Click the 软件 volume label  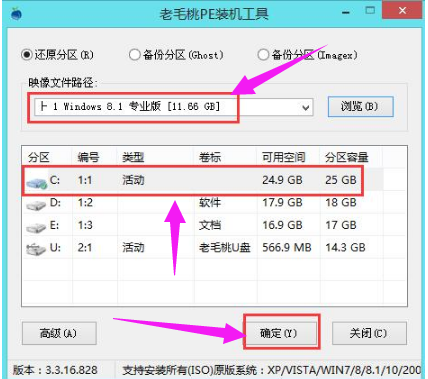[210, 202]
